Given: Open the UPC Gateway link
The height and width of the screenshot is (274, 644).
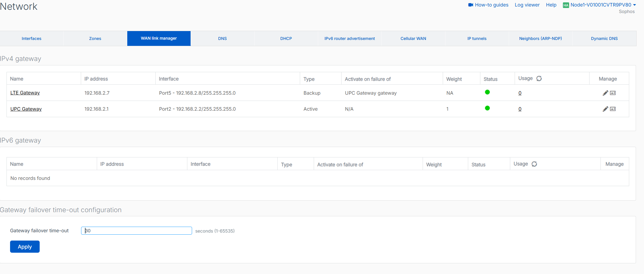Looking at the screenshot, I should pos(26,109).
